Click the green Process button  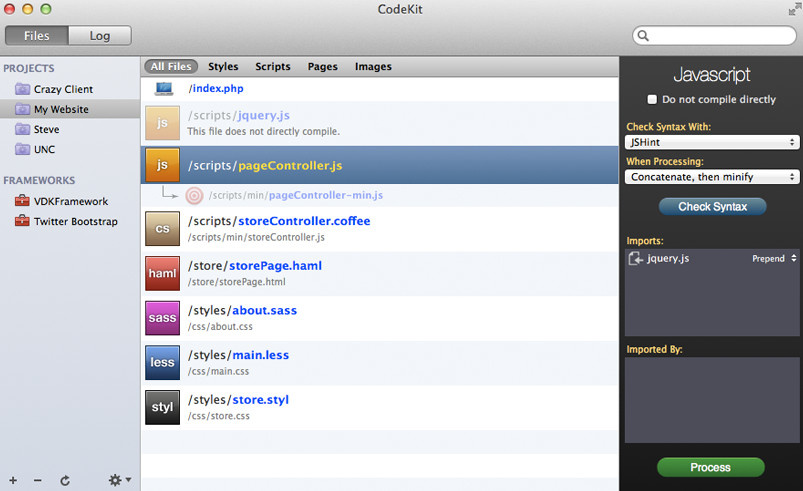tap(711, 467)
